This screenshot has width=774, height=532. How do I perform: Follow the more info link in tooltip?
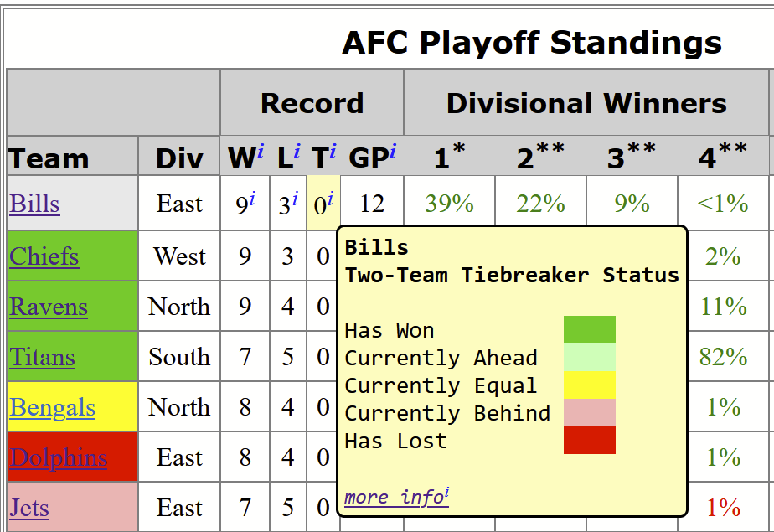[394, 497]
